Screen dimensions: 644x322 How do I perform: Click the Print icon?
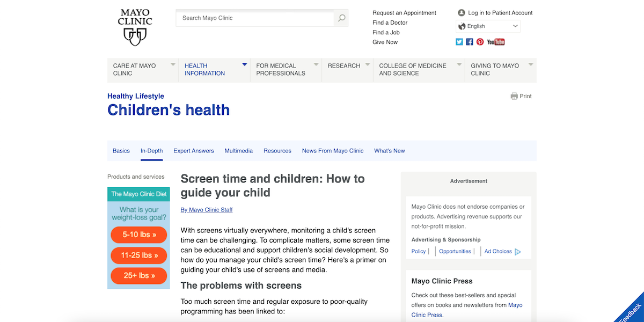[514, 97]
